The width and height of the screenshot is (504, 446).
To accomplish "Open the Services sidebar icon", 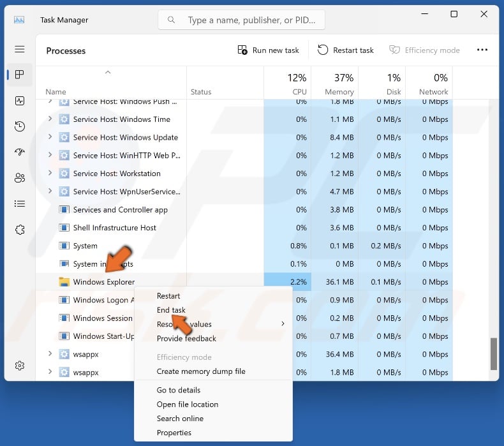I will click(x=20, y=230).
